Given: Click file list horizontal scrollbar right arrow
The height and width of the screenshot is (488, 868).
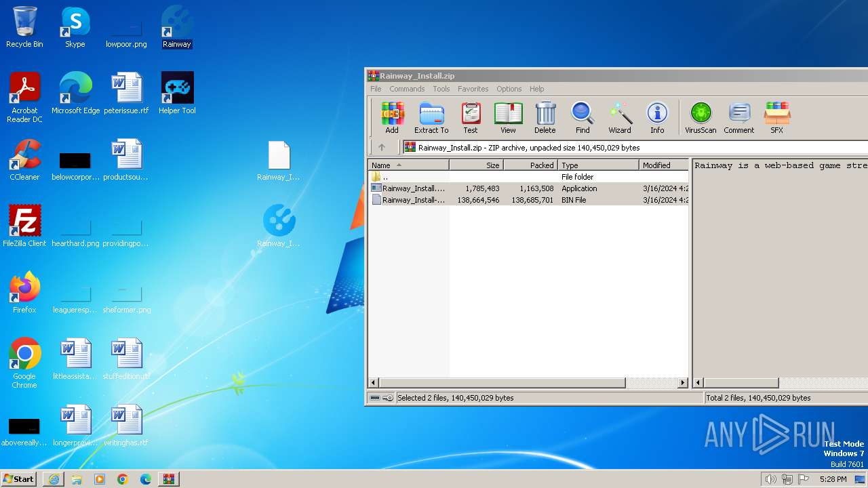Looking at the screenshot, I should (x=683, y=383).
